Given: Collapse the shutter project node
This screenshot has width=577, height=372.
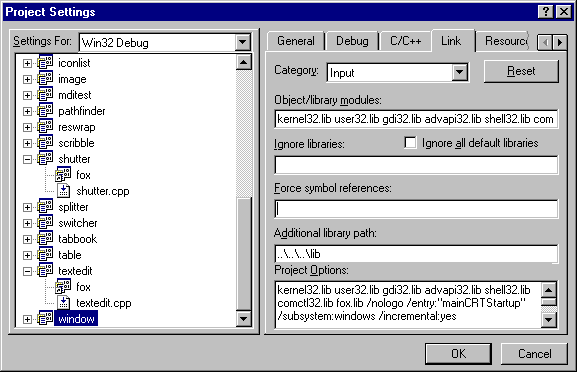Looking at the screenshot, I should point(27,159).
